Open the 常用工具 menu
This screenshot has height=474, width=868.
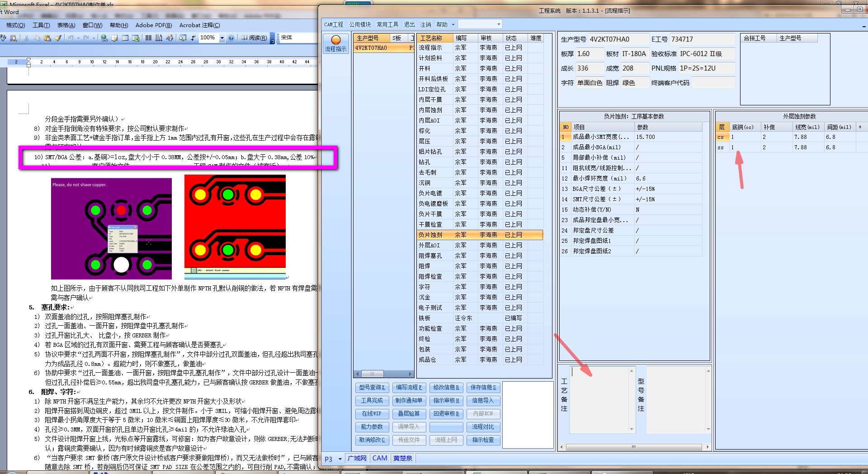click(387, 24)
